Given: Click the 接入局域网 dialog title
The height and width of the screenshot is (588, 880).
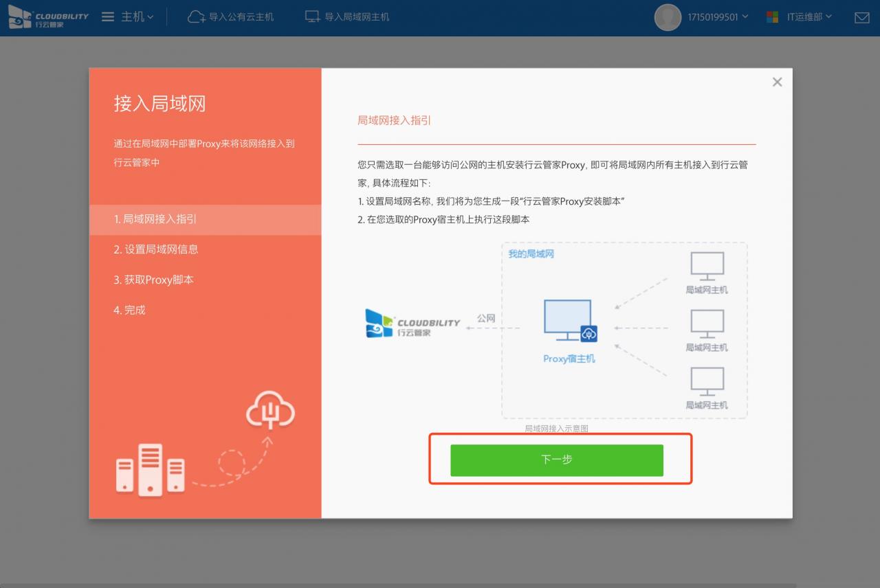Looking at the screenshot, I should tap(159, 104).
